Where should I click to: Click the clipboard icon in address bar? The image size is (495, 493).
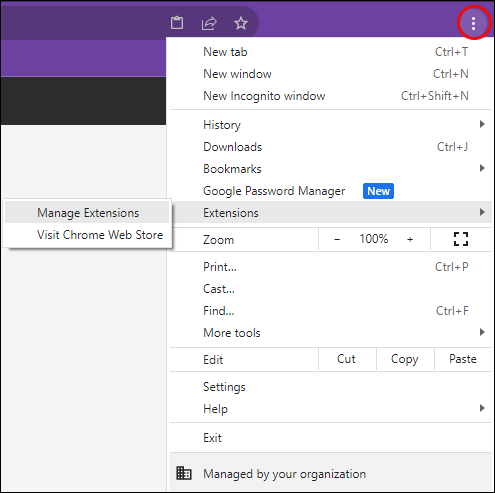click(177, 23)
